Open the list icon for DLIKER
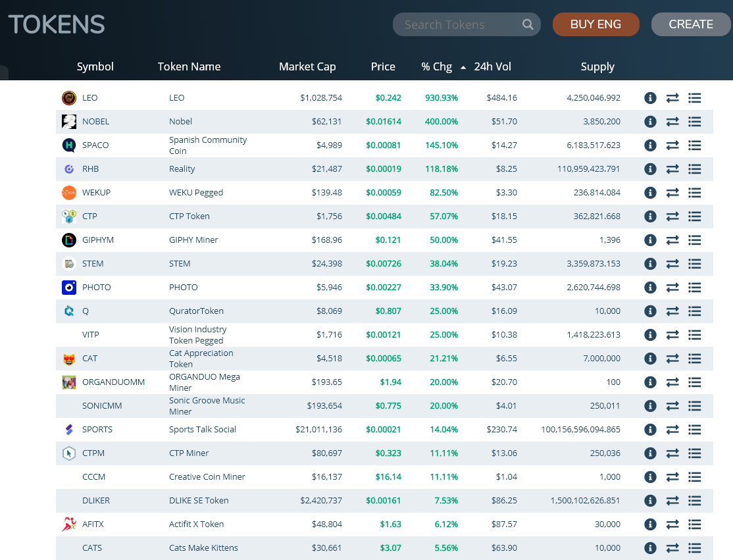This screenshot has width=733, height=560. point(695,501)
